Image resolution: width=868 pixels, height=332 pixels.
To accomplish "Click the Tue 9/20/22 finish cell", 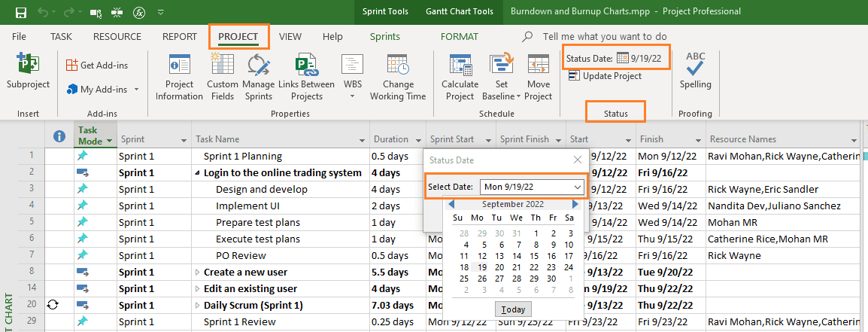I will click(x=671, y=273).
